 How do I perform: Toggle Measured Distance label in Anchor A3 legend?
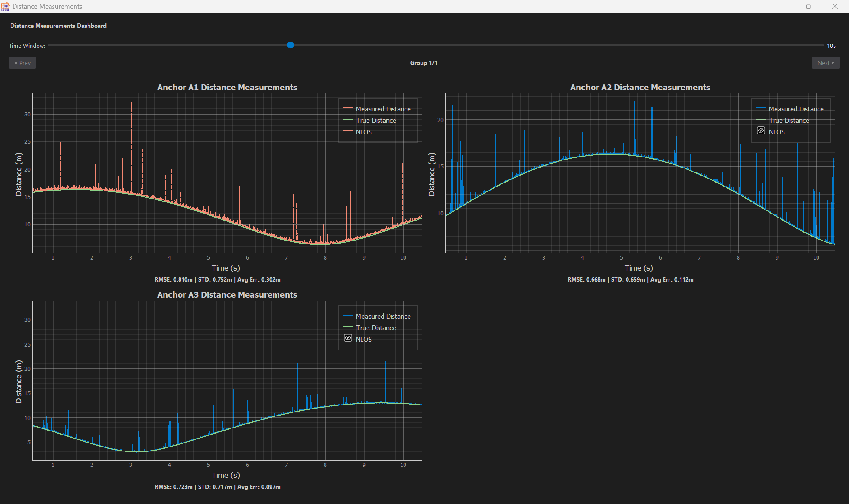click(x=383, y=316)
